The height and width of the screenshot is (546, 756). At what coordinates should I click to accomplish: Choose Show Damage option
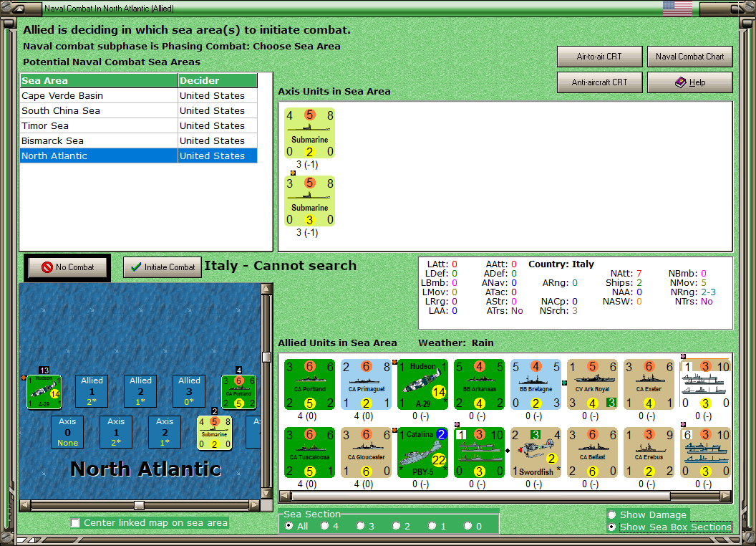612,514
